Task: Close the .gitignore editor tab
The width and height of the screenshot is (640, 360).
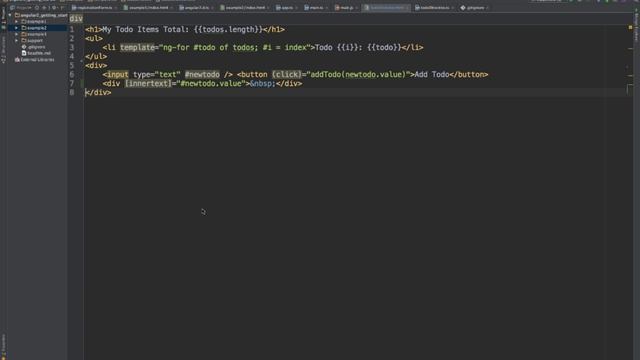Action: coord(487,8)
